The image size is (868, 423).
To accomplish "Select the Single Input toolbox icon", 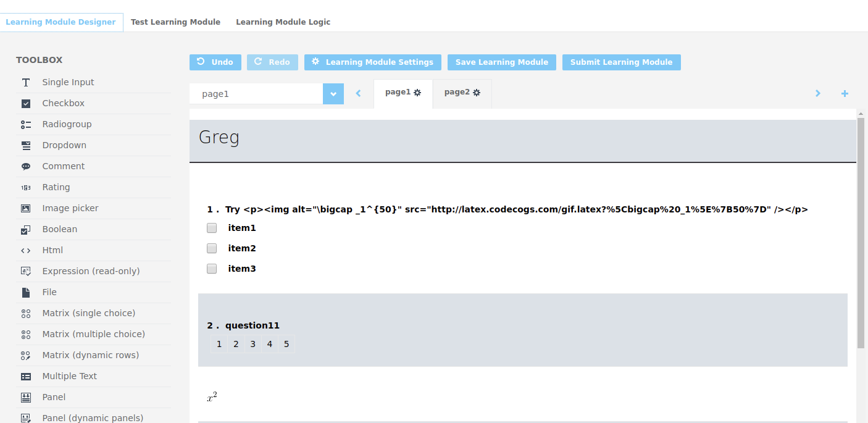I will tap(26, 83).
